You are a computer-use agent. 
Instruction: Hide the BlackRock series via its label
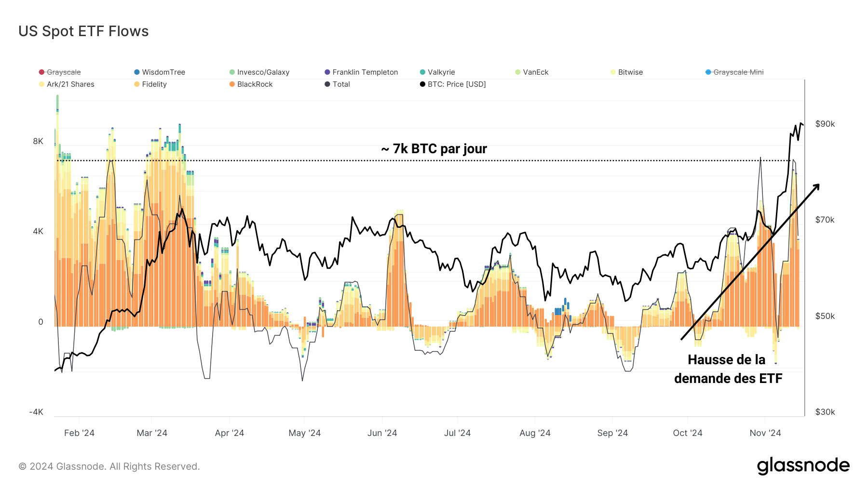[255, 84]
